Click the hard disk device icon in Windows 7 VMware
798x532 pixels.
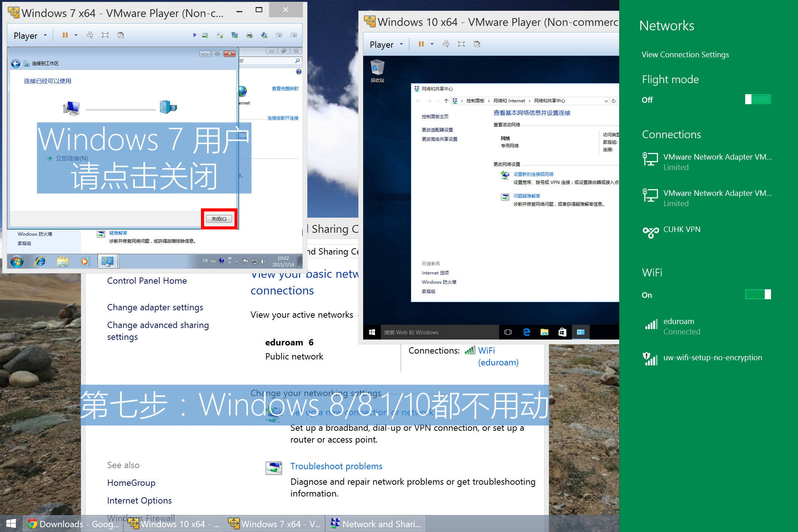205,35
